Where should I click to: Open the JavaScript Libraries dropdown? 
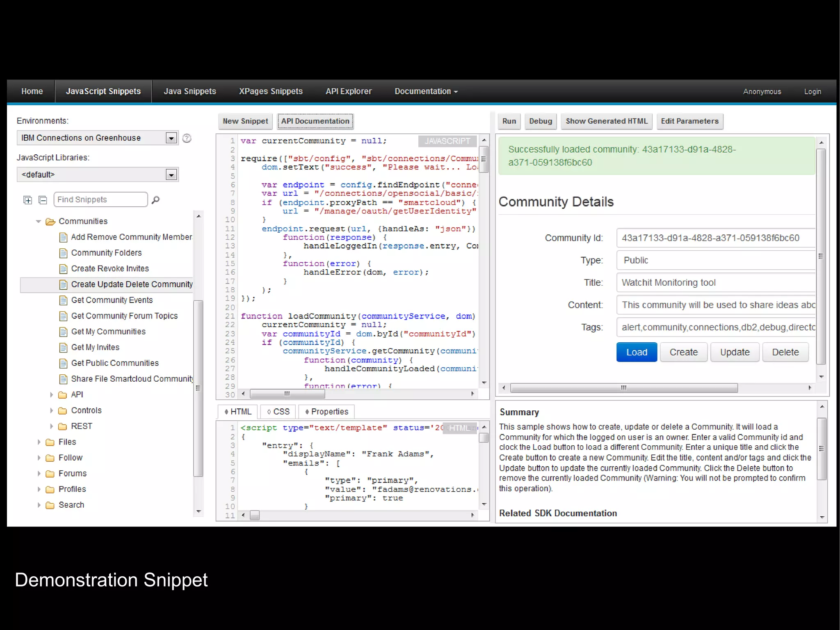[171, 175]
